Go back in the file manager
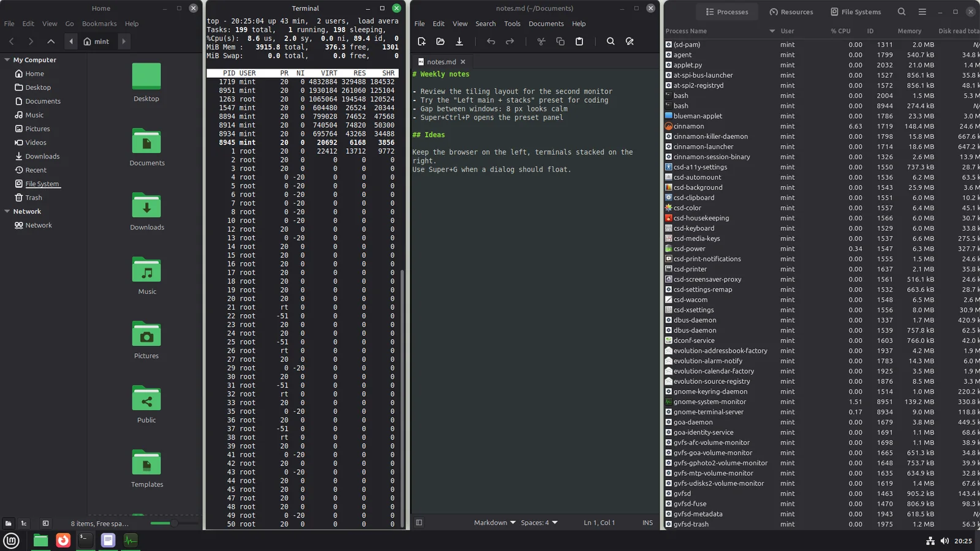 [x=12, y=42]
